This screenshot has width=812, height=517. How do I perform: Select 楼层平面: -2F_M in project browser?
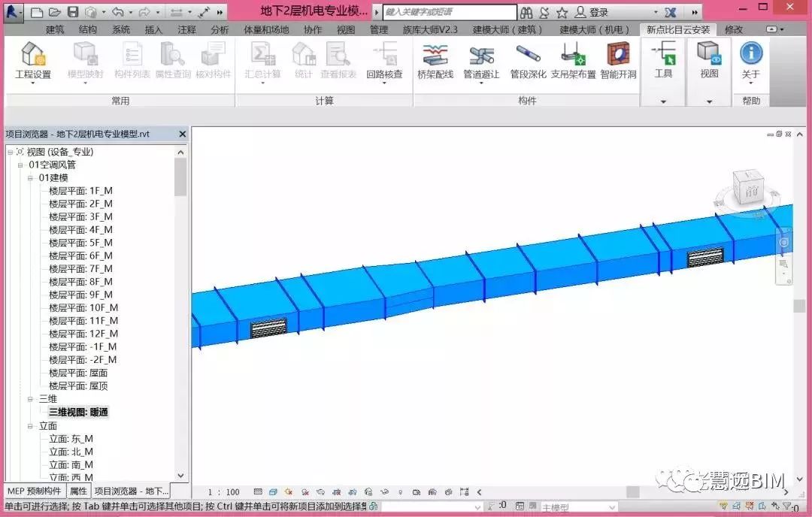pyautogui.click(x=83, y=360)
